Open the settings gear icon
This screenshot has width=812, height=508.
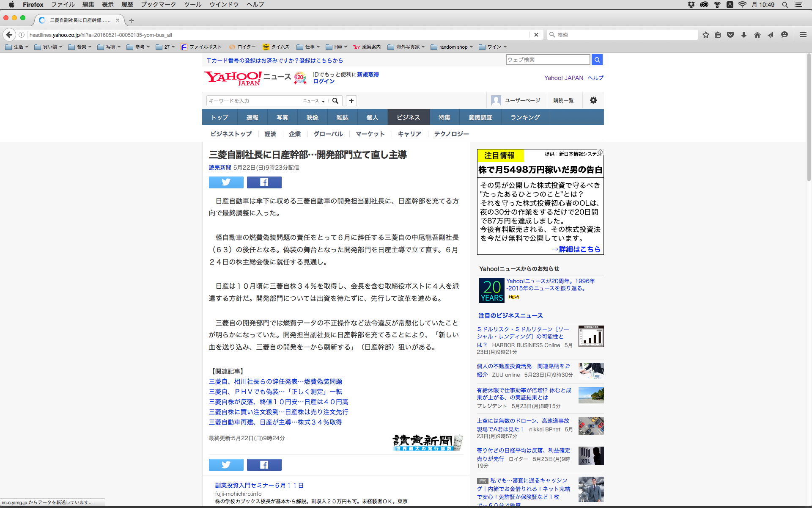[593, 100]
